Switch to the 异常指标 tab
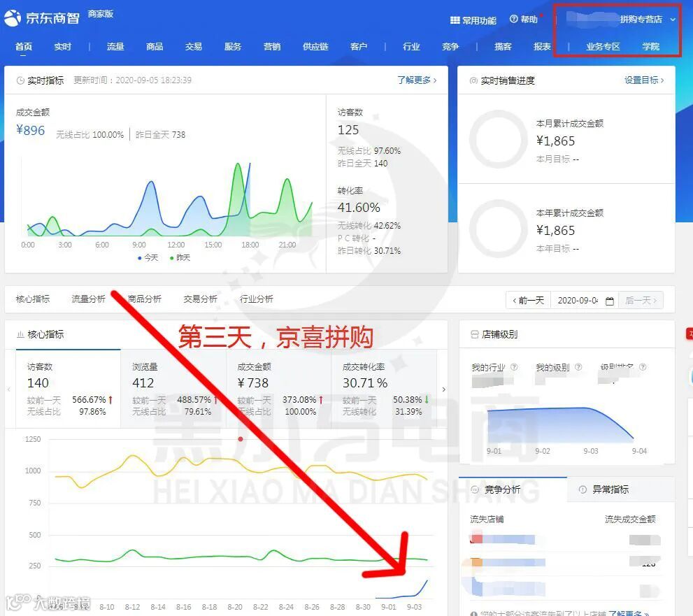The width and height of the screenshot is (693, 616). click(621, 489)
